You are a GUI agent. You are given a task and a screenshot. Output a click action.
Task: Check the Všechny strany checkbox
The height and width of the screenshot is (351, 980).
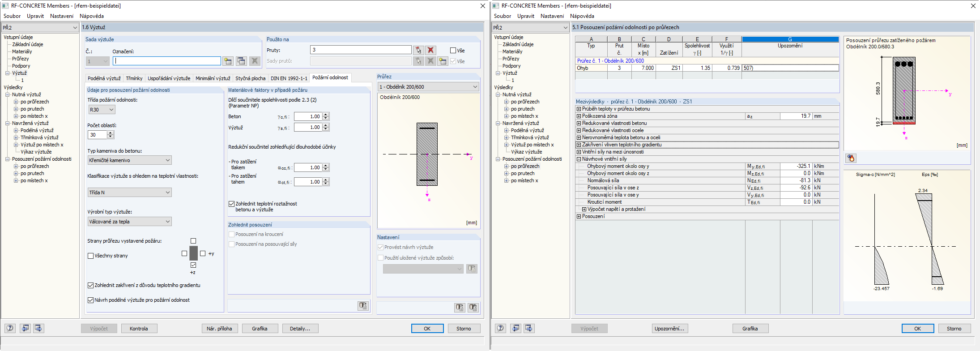pos(91,256)
